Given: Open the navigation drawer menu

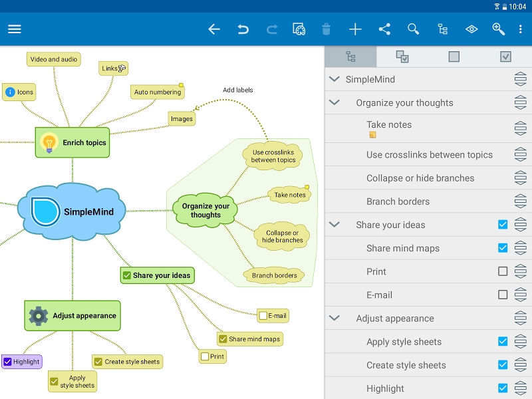Looking at the screenshot, I should [14, 29].
